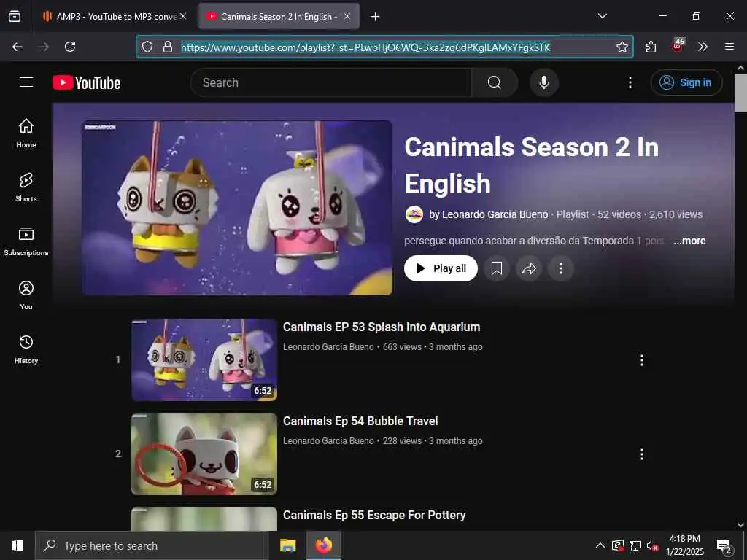Image resolution: width=747 pixels, height=560 pixels.
Task: Open a new browser tab
Action: point(376,17)
